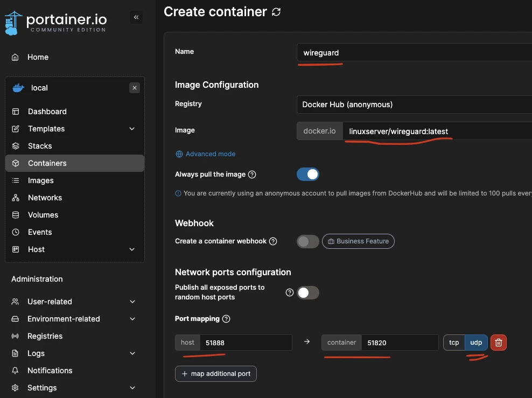Screen dimensions: 532x398
Task: Enable publishing all exposed ports randomly
Action: pos(307,291)
